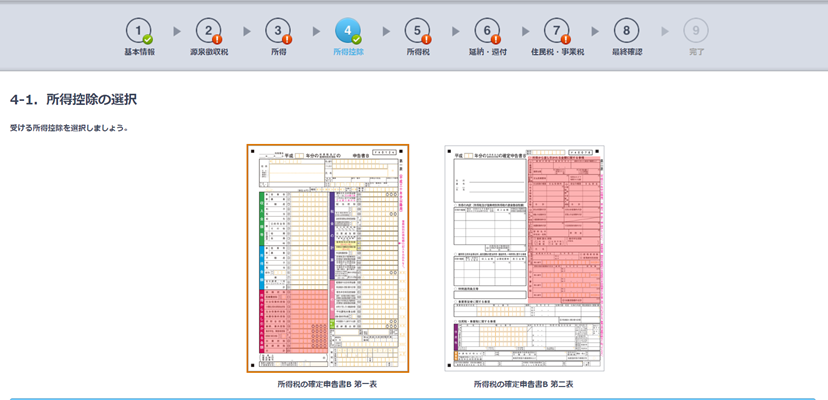The width and height of the screenshot is (828, 400).
Task: Jump to step 5 circle 所得税
Action: 418,30
